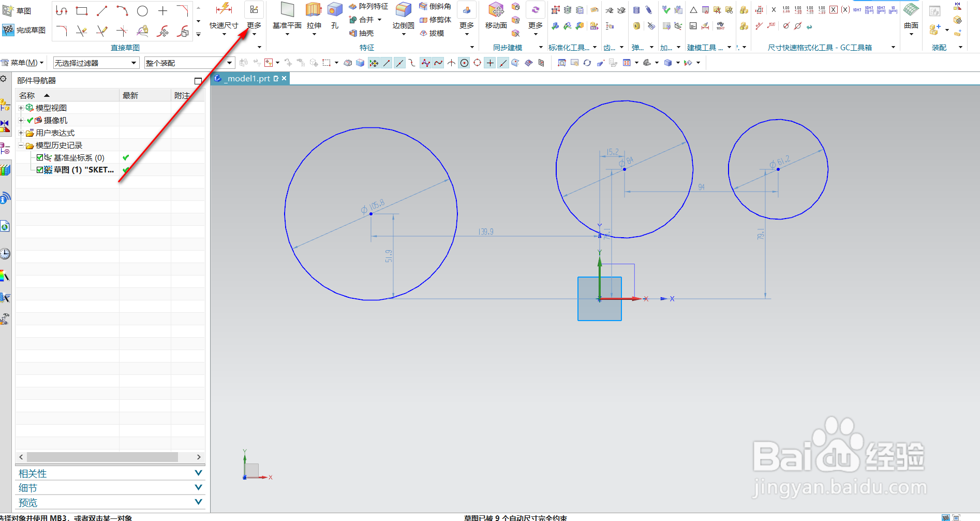This screenshot has width=980, height=521.
Task: Select the Quick Extend tool
Action: 102,31
